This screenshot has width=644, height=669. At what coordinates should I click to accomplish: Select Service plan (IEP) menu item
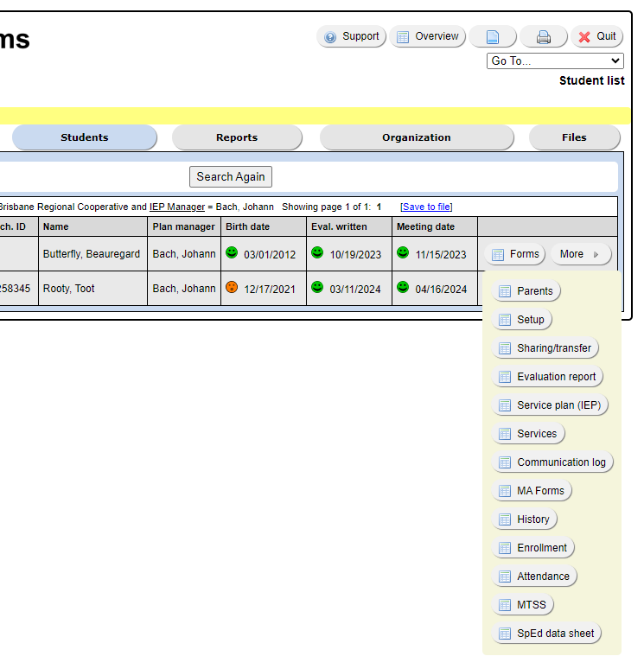click(550, 405)
